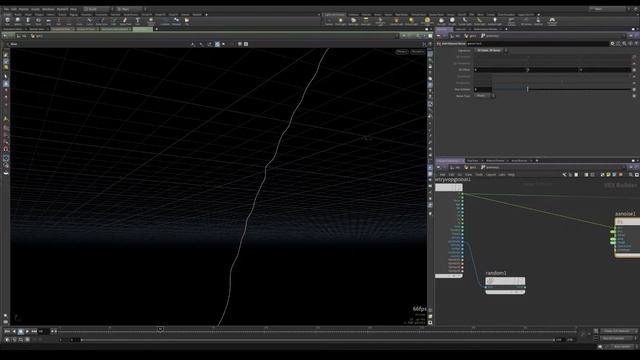Click the first 3D Offset value field

click(500, 70)
